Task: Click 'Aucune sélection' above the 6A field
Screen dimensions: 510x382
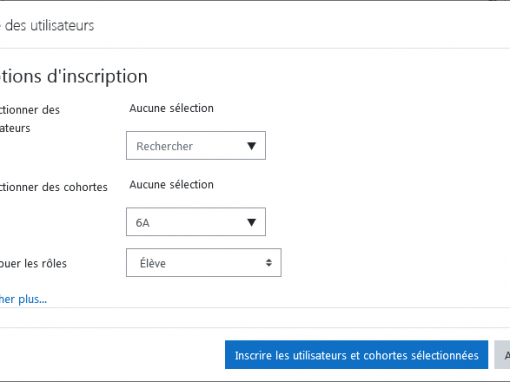Action: (x=171, y=185)
